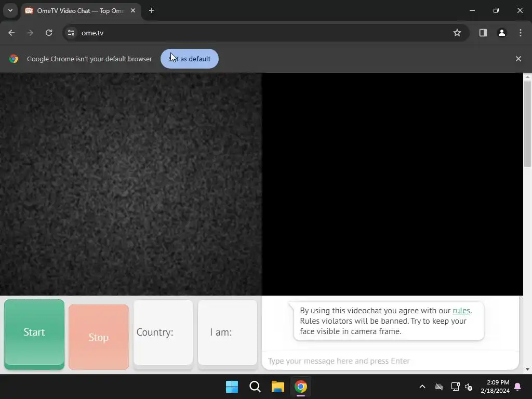The image size is (532, 399).
Task: Click the OmeTV favicon on the tab
Action: tap(29, 10)
